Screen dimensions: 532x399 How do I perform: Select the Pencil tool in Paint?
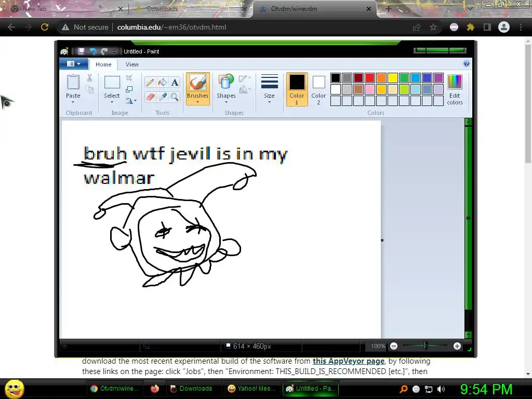(150, 83)
